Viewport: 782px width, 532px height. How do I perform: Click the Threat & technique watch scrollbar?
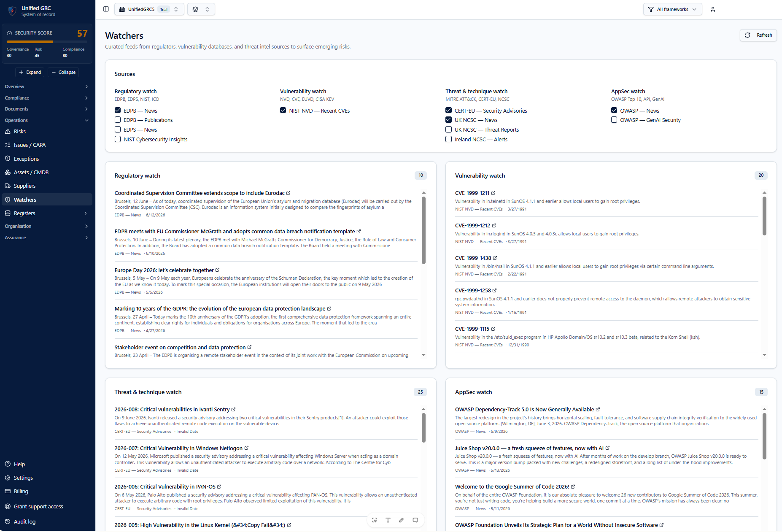tap(423, 428)
